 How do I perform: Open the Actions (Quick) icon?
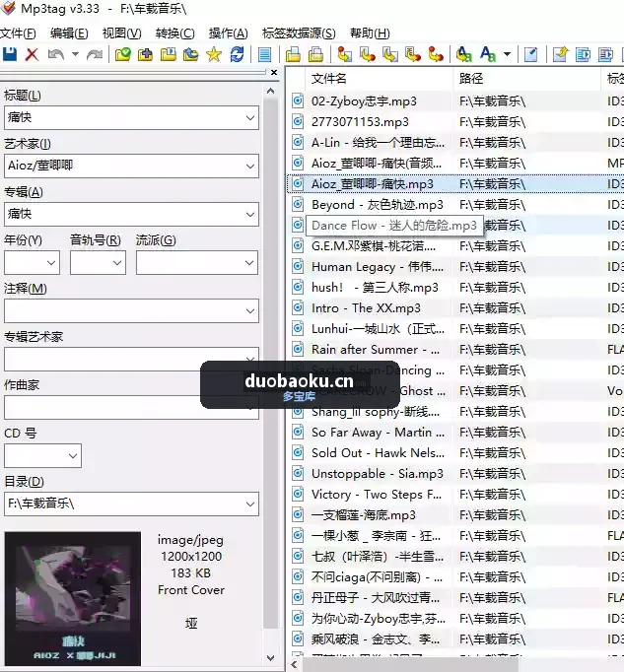(x=488, y=54)
